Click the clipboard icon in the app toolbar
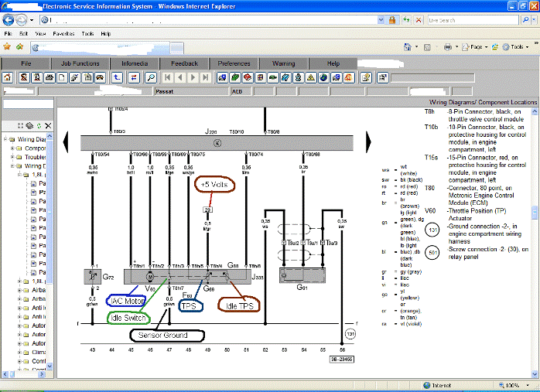Viewport: 540px width, 392px height. pos(88,77)
